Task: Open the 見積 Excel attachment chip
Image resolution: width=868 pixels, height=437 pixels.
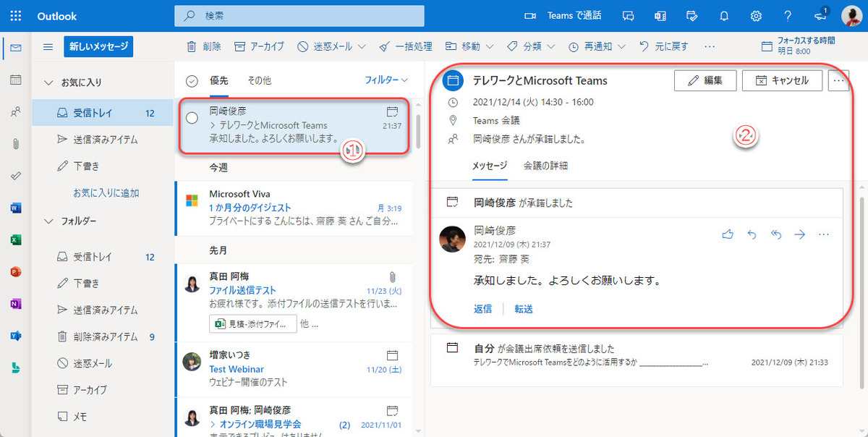Action: (253, 323)
